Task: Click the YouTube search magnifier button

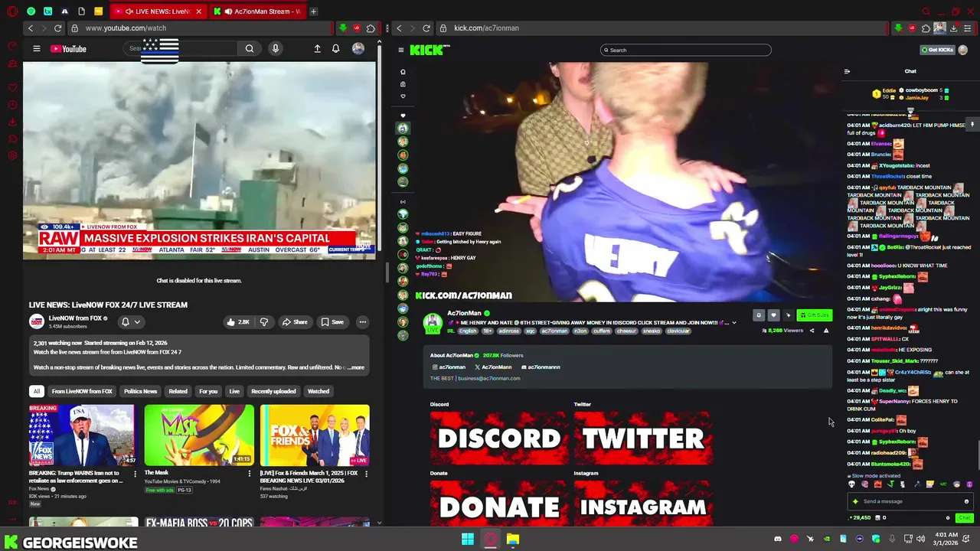Action: tap(250, 49)
